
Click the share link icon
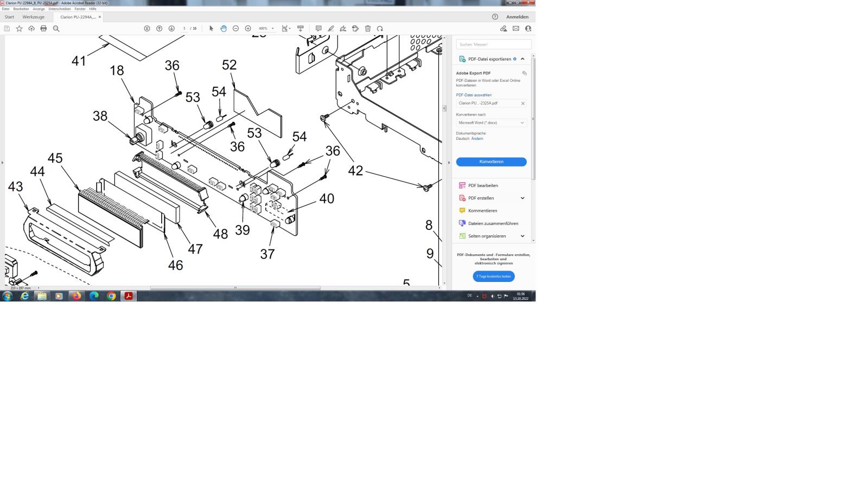pyautogui.click(x=503, y=28)
